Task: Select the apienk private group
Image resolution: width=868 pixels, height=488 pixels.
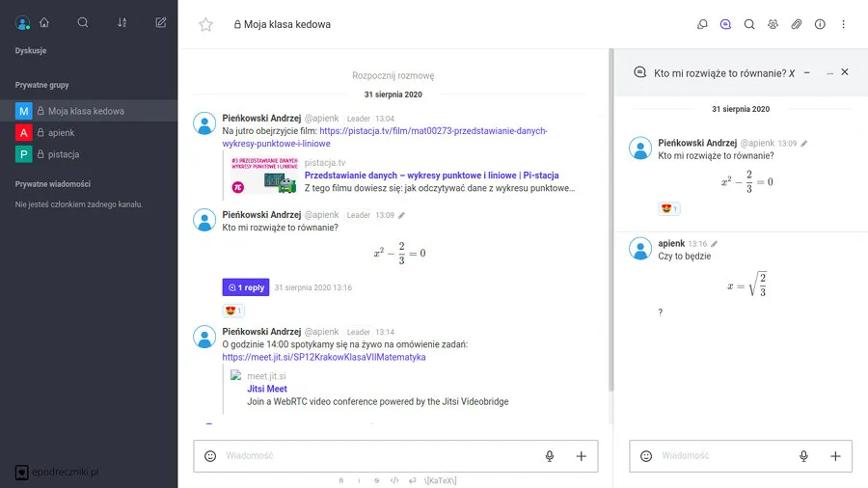Action: [x=61, y=132]
